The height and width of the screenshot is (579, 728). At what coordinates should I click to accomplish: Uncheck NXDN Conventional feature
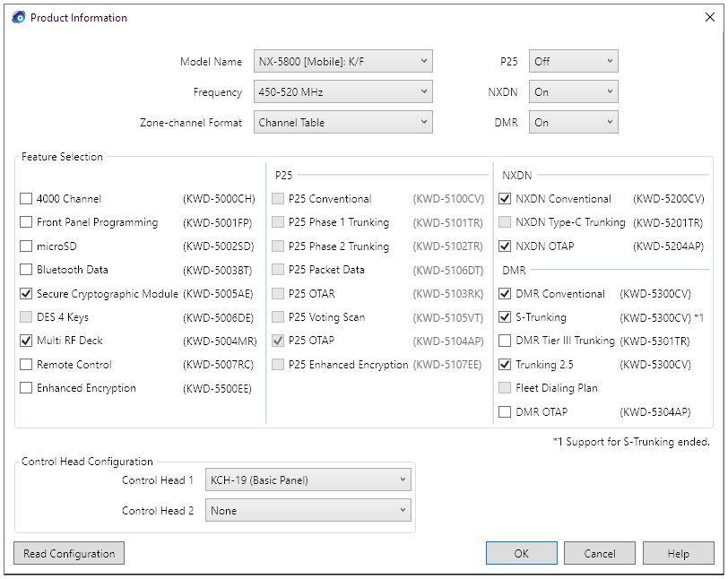(x=505, y=199)
